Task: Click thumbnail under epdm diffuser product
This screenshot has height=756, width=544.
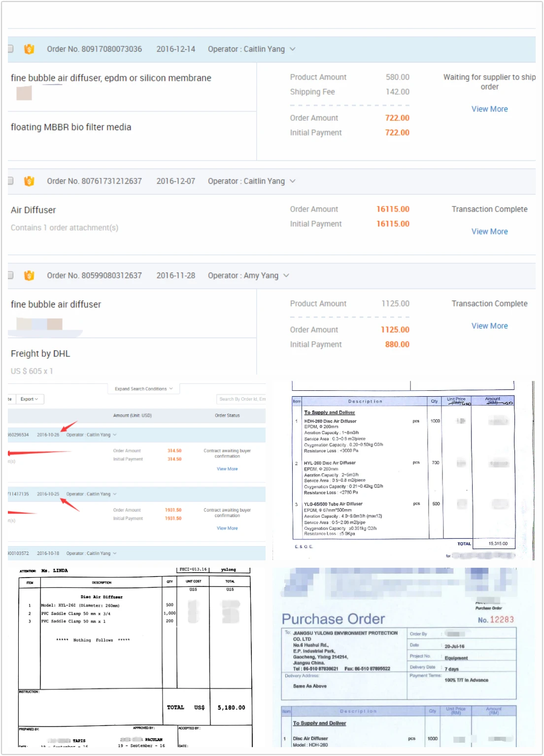Action: tap(24, 93)
